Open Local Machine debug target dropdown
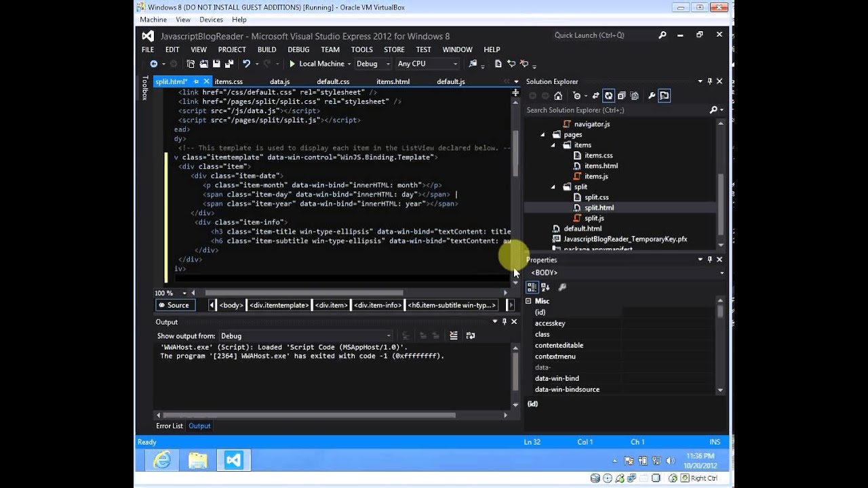Image resolution: width=868 pixels, height=488 pixels. [x=349, y=64]
